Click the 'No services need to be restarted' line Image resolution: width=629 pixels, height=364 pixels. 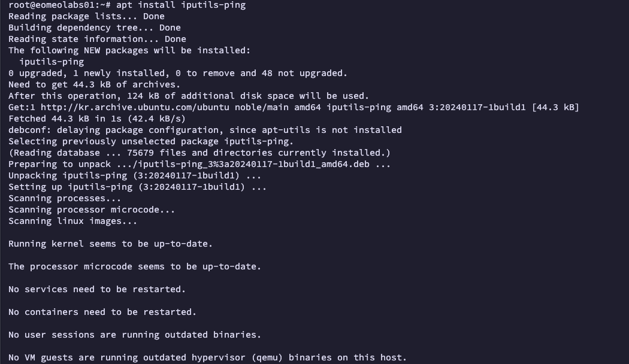pos(97,289)
